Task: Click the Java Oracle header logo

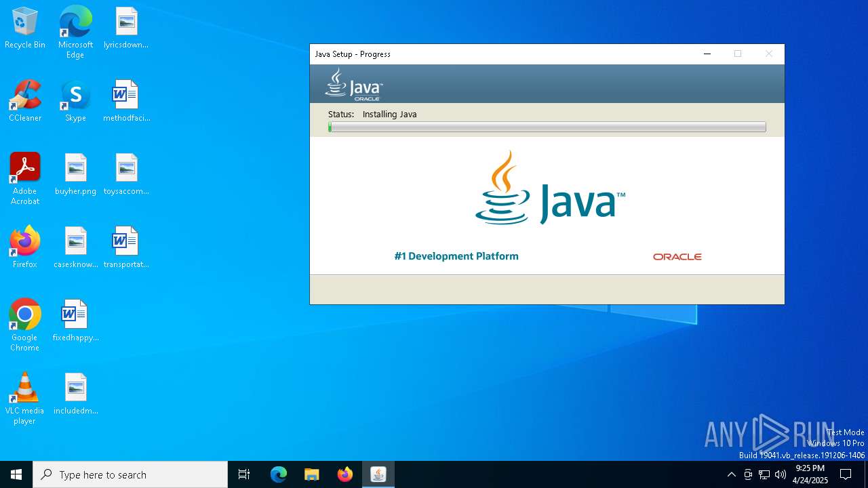Action: (353, 85)
